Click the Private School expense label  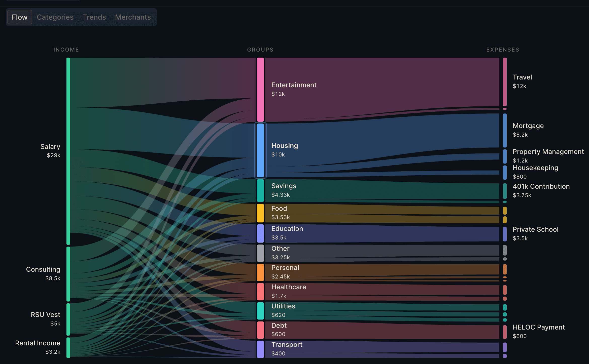coord(535,229)
